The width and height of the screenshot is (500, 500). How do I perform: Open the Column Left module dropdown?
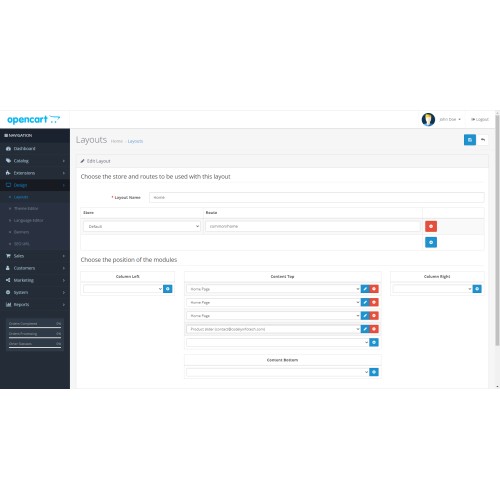123,289
